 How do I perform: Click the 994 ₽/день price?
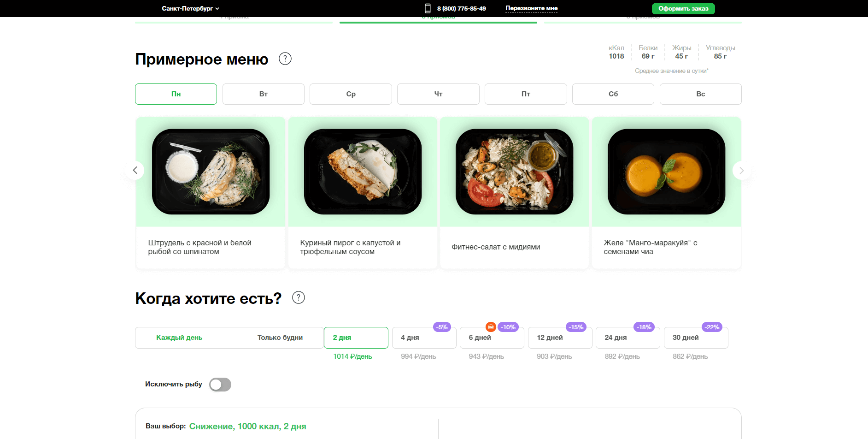pyautogui.click(x=418, y=356)
